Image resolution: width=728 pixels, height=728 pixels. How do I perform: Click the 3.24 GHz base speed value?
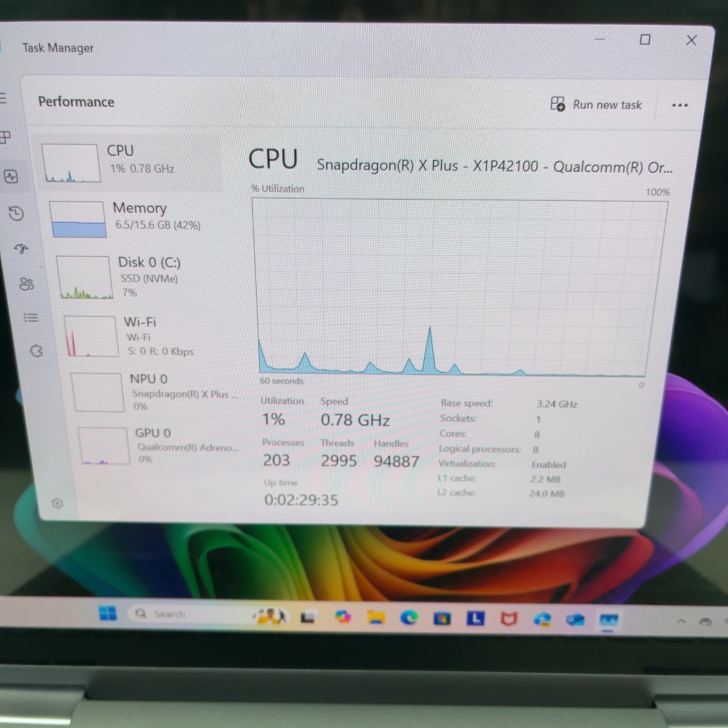[x=557, y=404]
